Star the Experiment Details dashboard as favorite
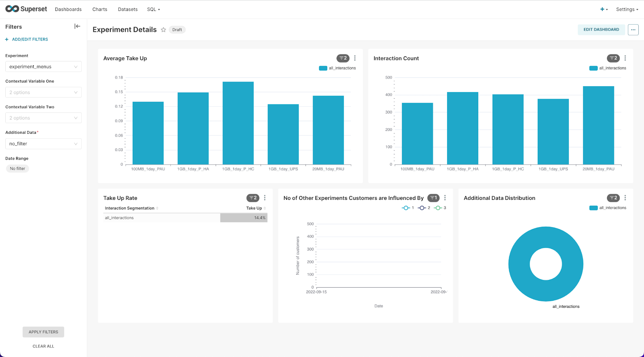This screenshot has width=644, height=357. coord(163,30)
